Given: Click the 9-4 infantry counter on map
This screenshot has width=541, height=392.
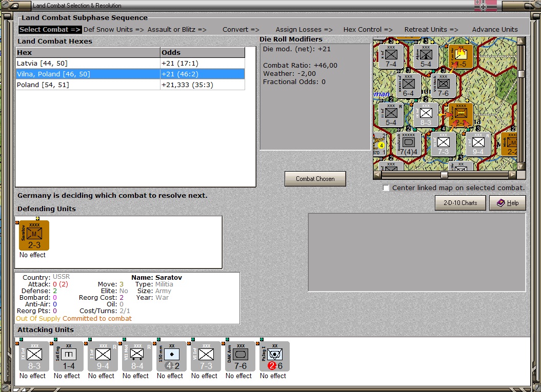Looking at the screenshot, I should (478, 144).
